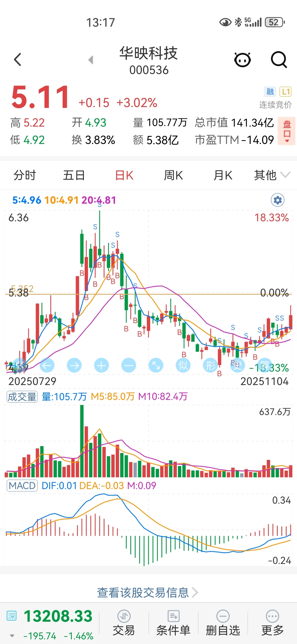The image size is (297, 644).
Task: Open 查看该股交易信息 link
Action: coord(147,592)
